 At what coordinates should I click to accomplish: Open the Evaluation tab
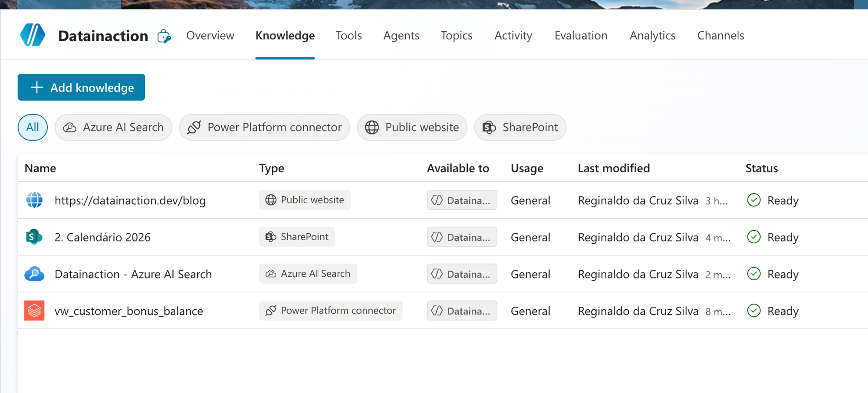pos(581,36)
